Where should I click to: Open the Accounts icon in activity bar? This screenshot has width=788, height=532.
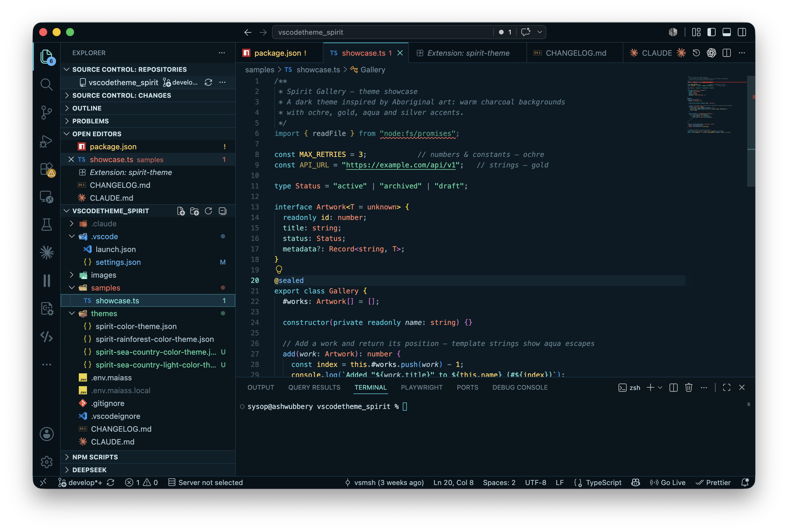coord(46,434)
